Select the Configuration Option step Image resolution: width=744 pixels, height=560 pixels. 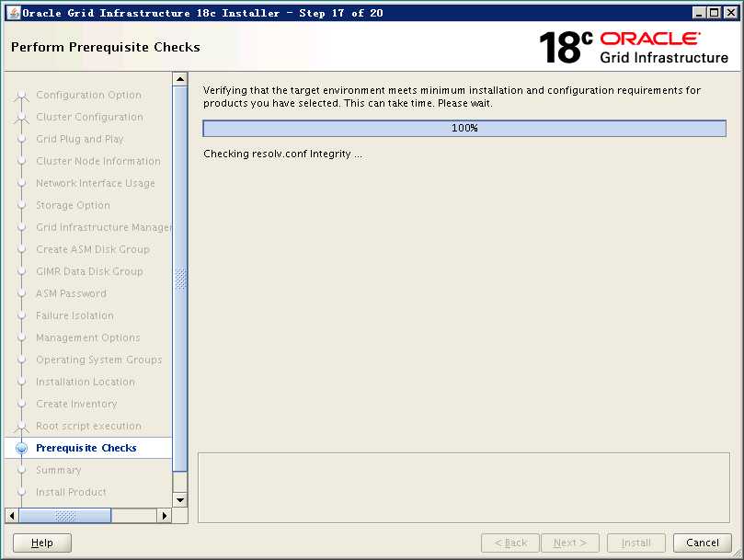point(88,95)
